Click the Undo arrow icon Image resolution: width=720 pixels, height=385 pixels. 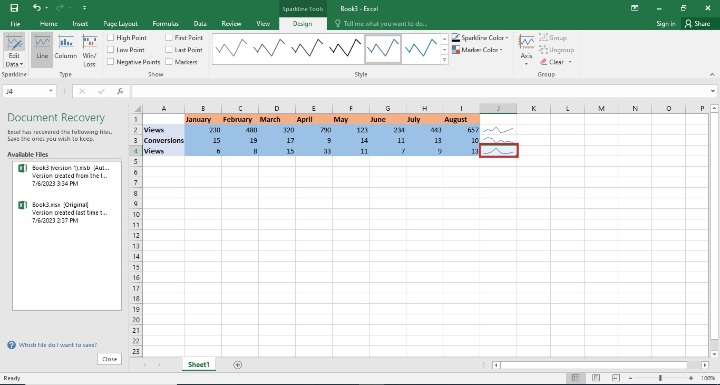click(37, 8)
